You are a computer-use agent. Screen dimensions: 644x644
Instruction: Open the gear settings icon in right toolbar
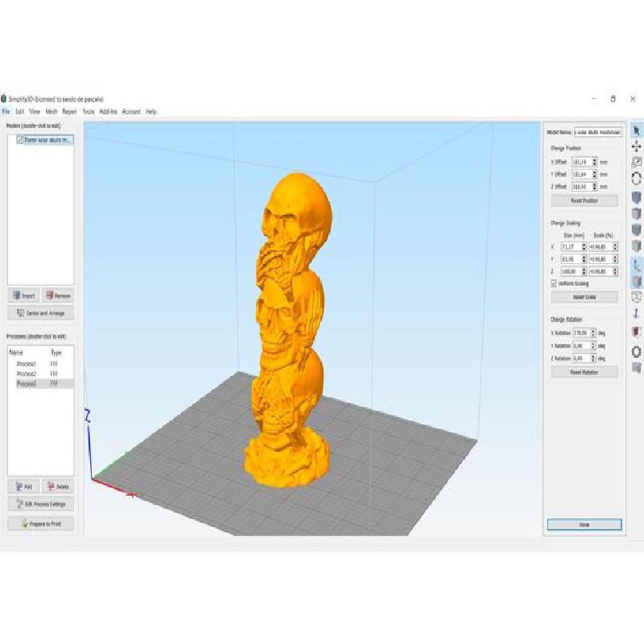click(636, 352)
